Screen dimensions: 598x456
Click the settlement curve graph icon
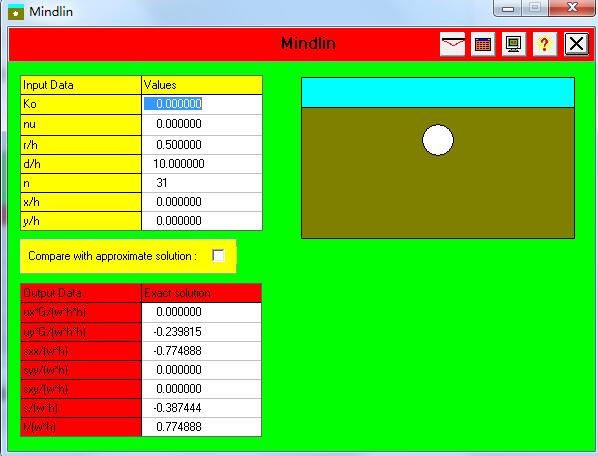pos(452,44)
